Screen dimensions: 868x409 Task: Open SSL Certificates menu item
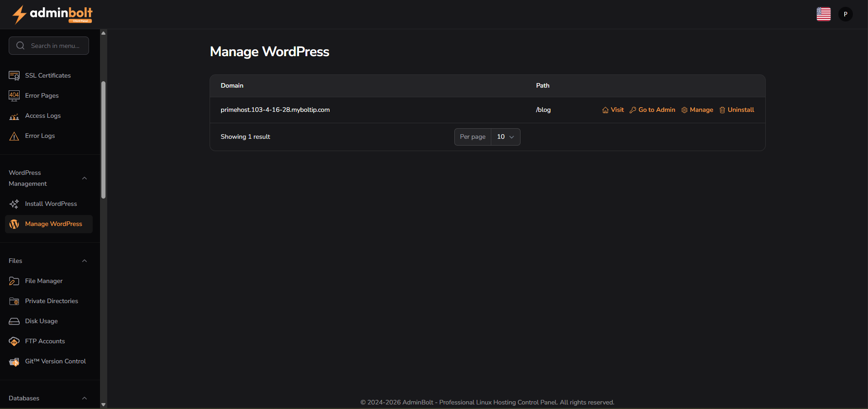pos(49,75)
